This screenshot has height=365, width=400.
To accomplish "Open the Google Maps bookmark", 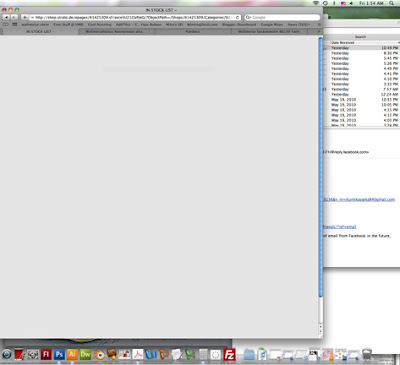I will [272, 24].
